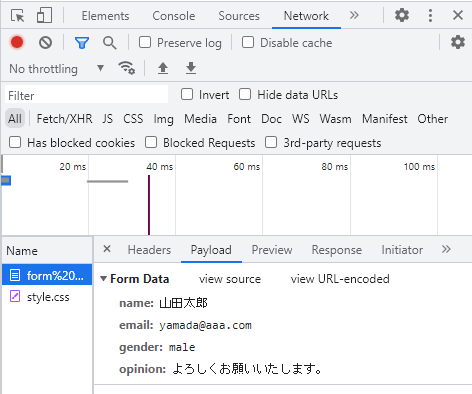
Task: Open the Preview tab
Action: tap(272, 250)
